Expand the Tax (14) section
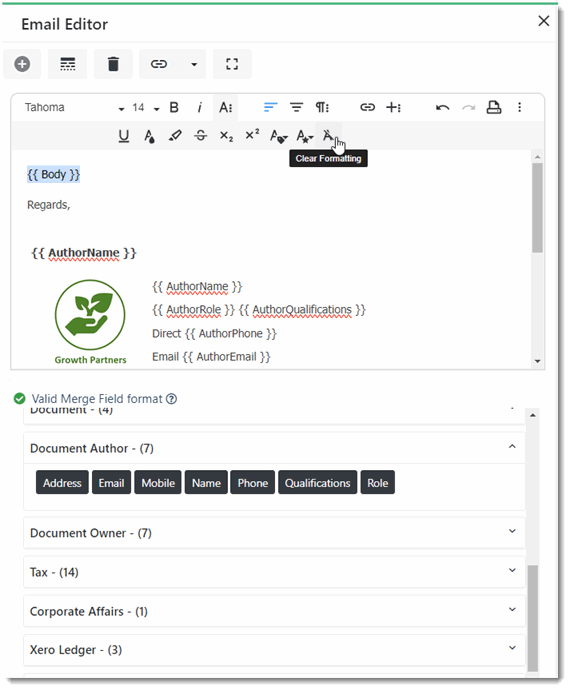 click(274, 572)
